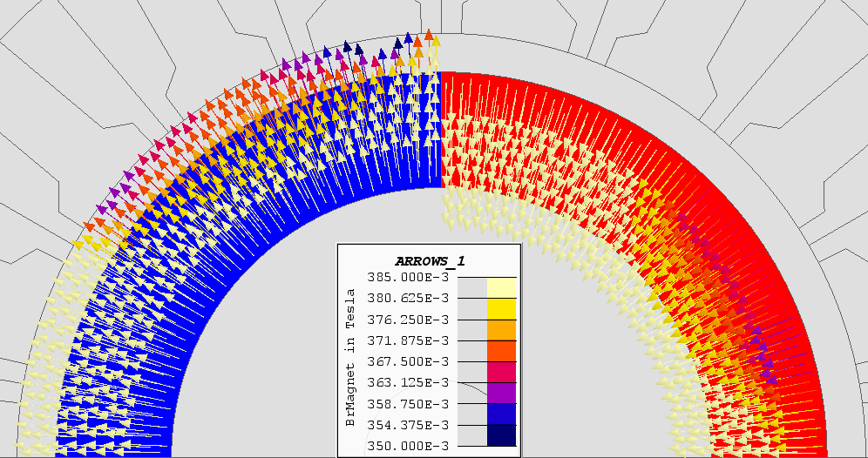868x458 pixels.
Task: Click the BrMagnet in Tesla axis label
Action: (x=349, y=358)
